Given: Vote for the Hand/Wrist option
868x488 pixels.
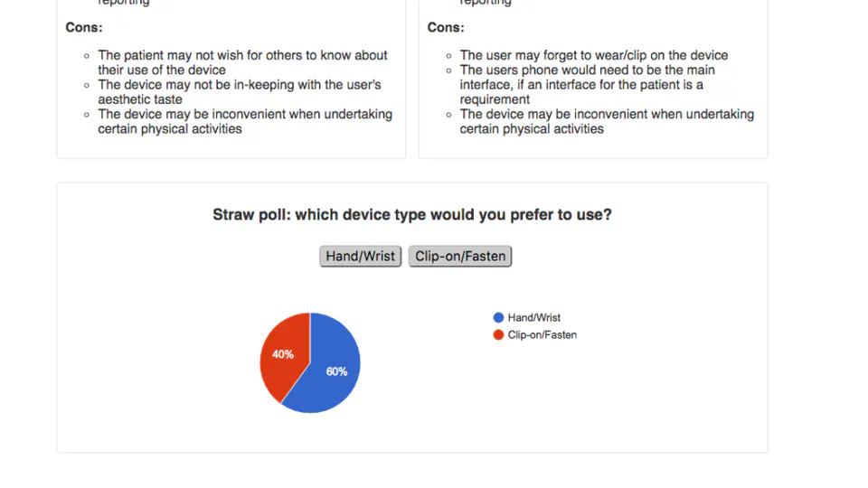Looking at the screenshot, I should pos(360,256).
